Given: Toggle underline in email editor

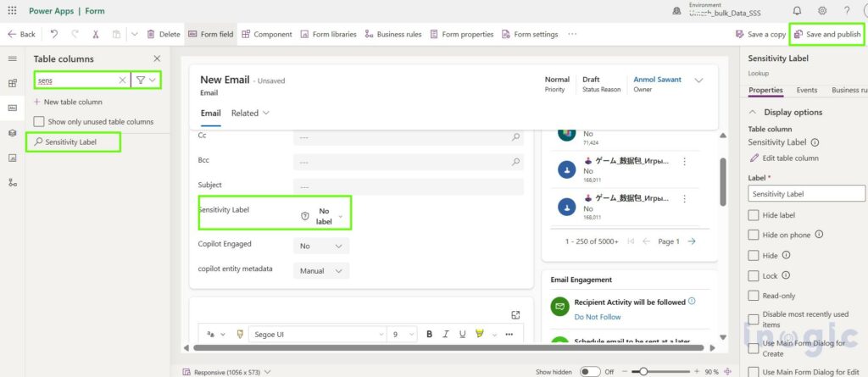Looking at the screenshot, I should pyautogui.click(x=462, y=335).
